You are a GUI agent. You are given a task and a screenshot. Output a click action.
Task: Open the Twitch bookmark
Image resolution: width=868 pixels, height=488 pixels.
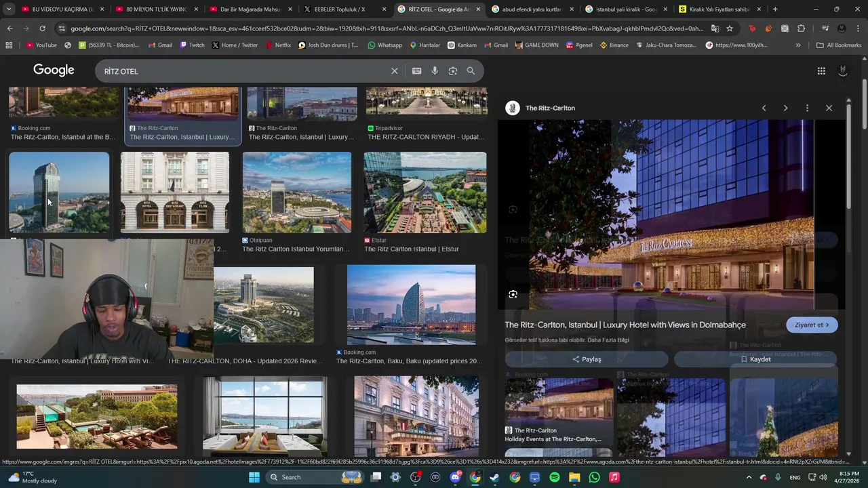[192, 45]
